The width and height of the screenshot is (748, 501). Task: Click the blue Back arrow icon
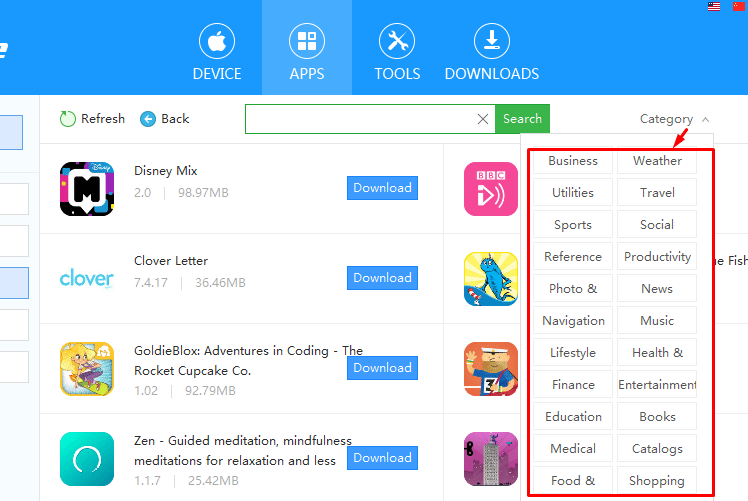coord(148,119)
